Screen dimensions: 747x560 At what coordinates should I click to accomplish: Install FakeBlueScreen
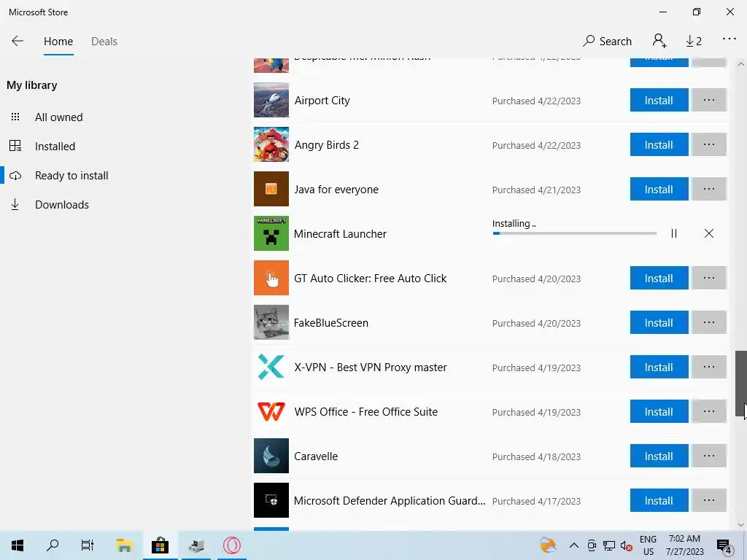point(659,322)
